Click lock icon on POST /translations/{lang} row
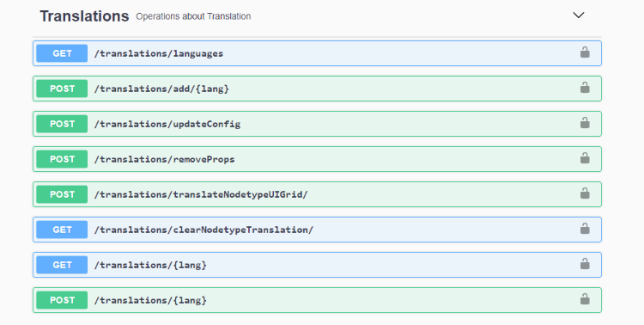644x325 pixels. (585, 299)
